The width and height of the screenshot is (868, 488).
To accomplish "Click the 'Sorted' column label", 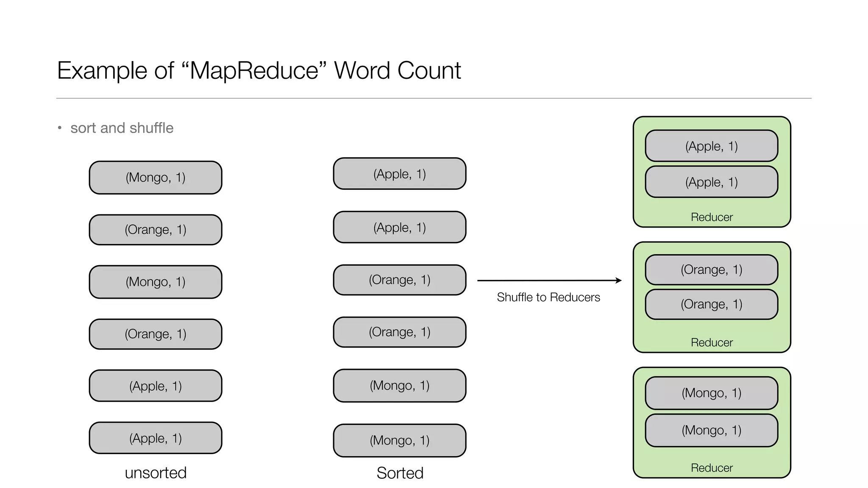I will pos(400,473).
